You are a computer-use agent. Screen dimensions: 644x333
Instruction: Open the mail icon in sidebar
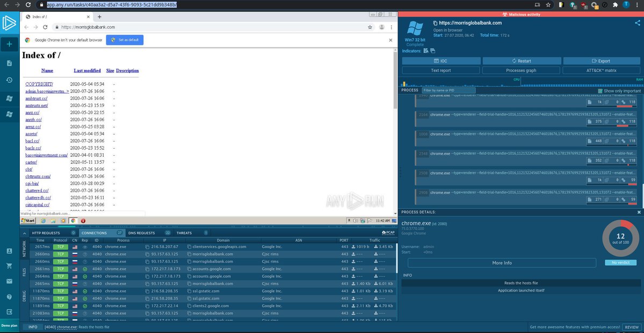[10, 281]
